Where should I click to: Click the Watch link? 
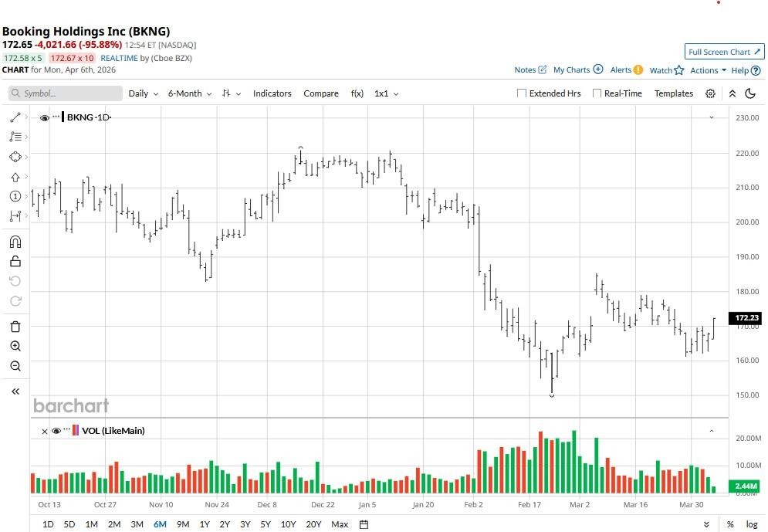[660, 70]
